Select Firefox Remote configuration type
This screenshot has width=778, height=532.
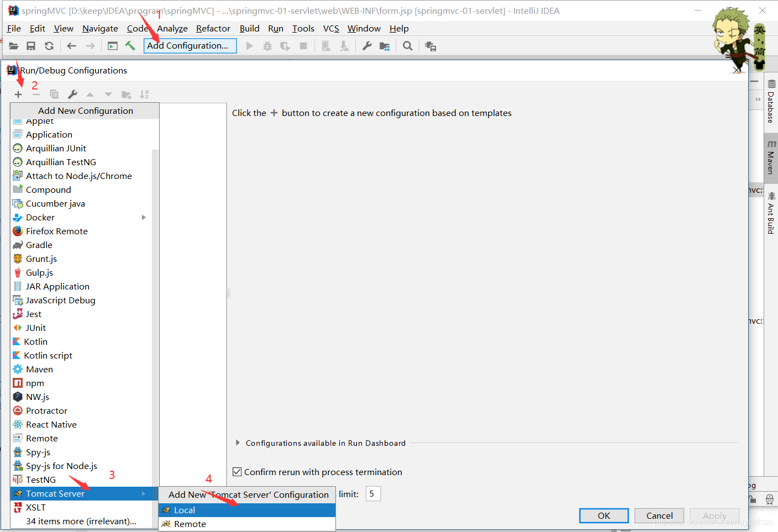81,231
